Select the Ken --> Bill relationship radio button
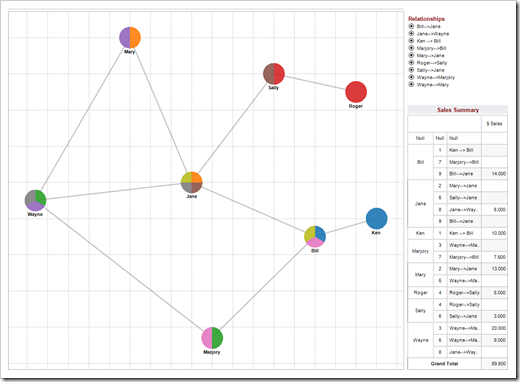Image resolution: width=520 pixels, height=382 pixels. (x=411, y=41)
